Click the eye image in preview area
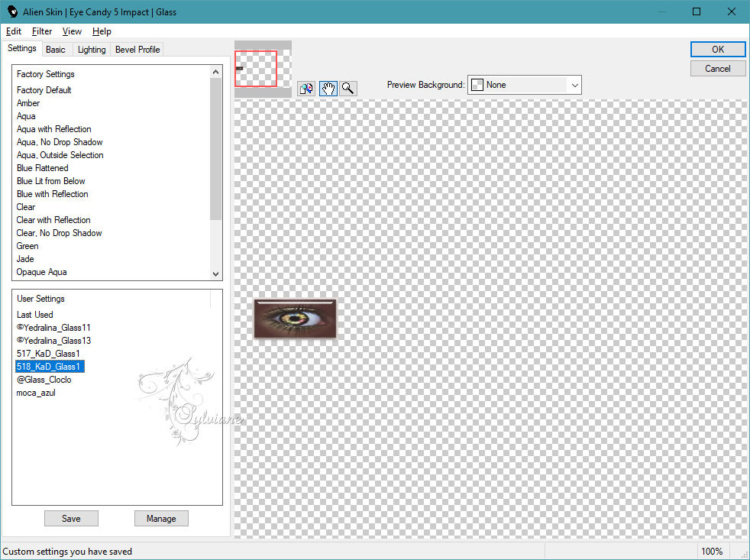Screen dimensions: 750x560 (x=295, y=319)
